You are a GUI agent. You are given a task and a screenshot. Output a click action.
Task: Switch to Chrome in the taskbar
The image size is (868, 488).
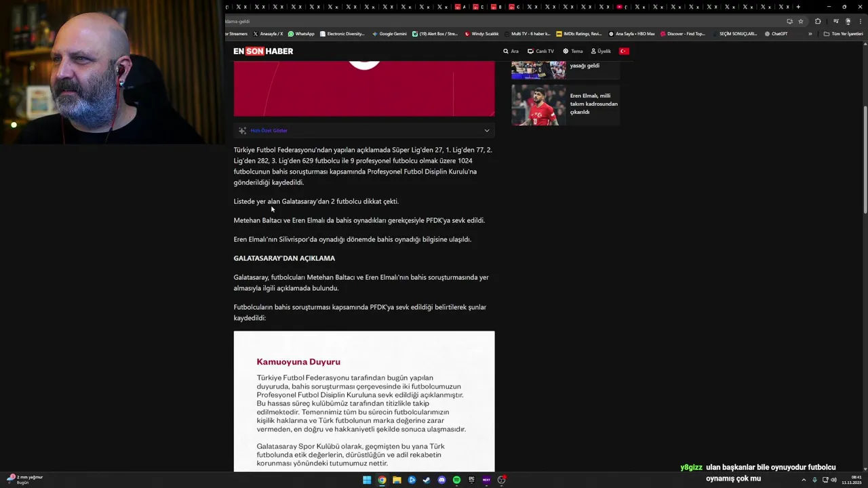[x=382, y=480]
